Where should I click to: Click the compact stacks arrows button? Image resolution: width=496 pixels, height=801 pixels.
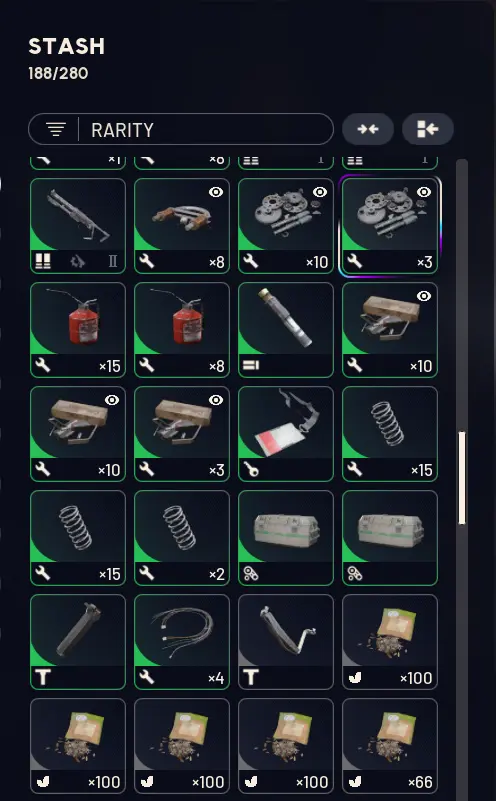(x=368, y=129)
